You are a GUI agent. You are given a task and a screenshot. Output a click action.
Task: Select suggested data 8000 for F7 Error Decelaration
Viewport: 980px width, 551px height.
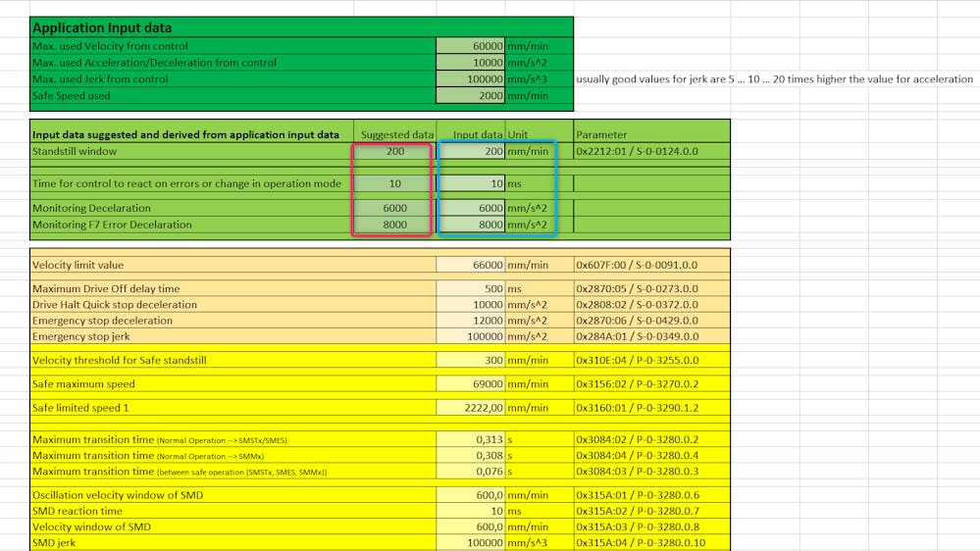coord(395,225)
